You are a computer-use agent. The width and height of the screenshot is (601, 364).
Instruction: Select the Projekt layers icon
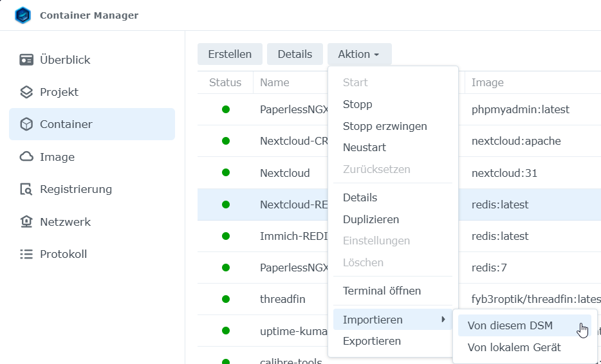coord(26,92)
